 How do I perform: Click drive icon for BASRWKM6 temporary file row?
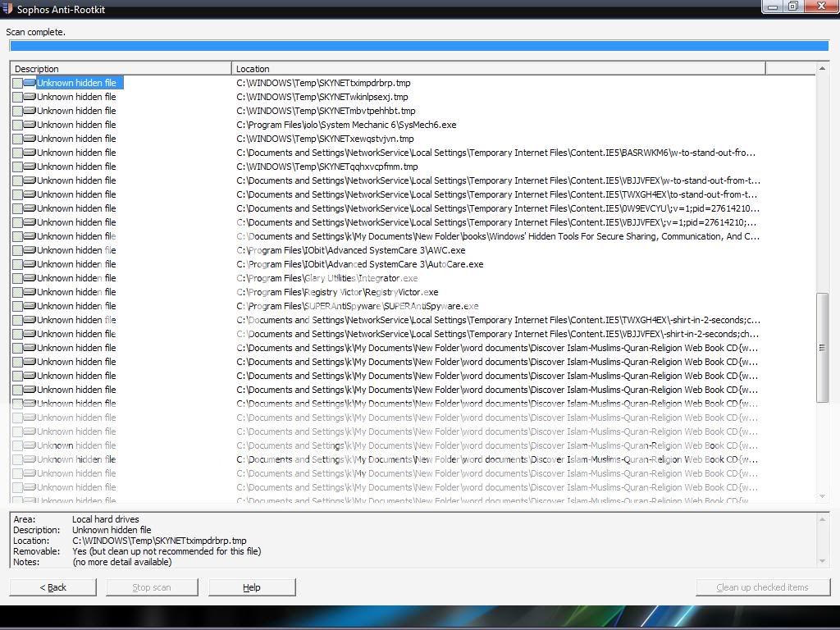(x=30, y=152)
